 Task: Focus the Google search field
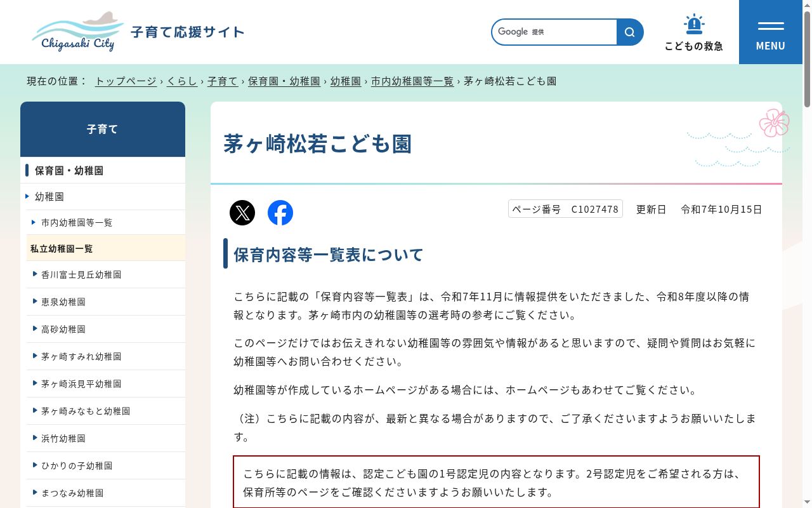(x=554, y=32)
